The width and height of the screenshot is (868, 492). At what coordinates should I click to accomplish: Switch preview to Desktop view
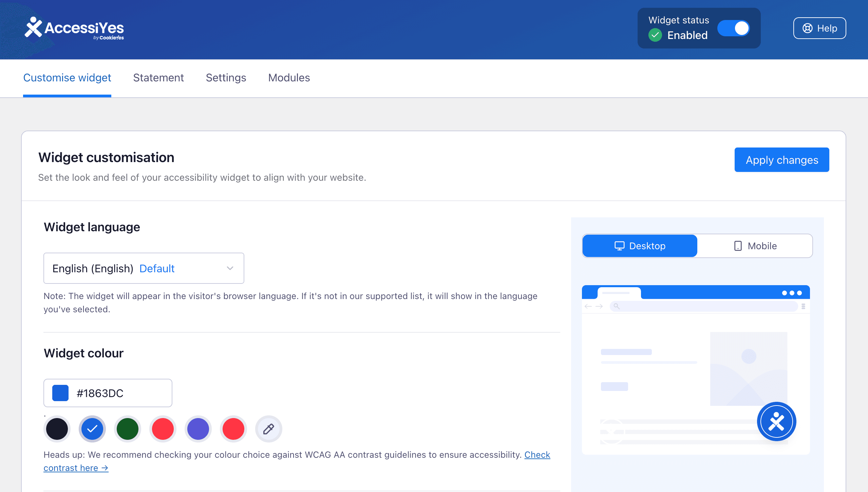click(640, 246)
